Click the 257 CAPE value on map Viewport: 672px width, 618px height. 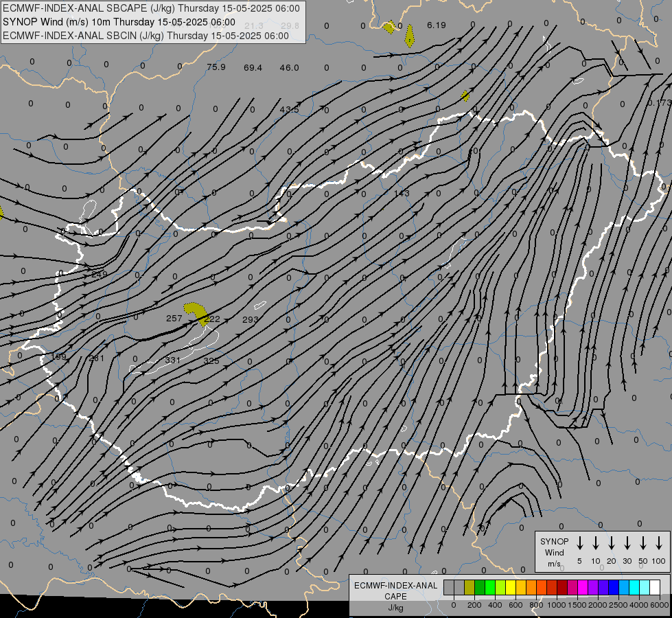point(174,318)
